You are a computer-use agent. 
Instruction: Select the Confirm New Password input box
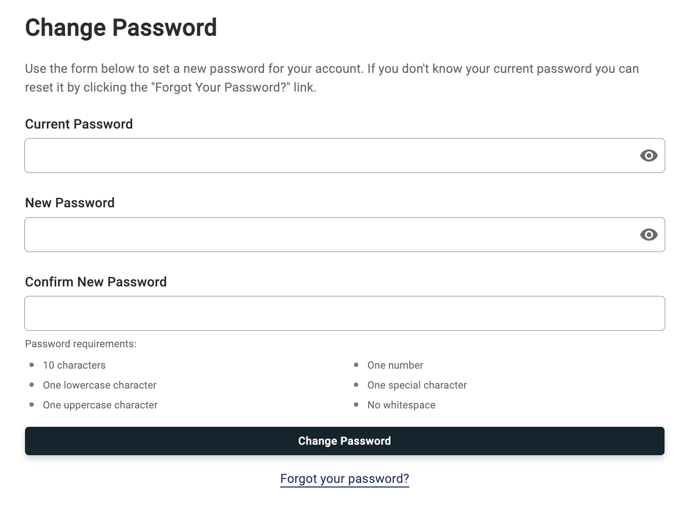344,313
